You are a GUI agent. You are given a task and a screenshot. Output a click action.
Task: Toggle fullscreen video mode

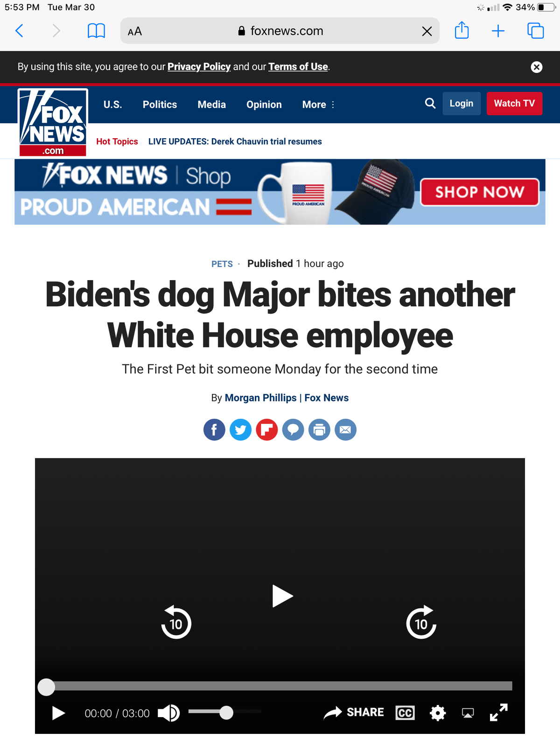499,712
